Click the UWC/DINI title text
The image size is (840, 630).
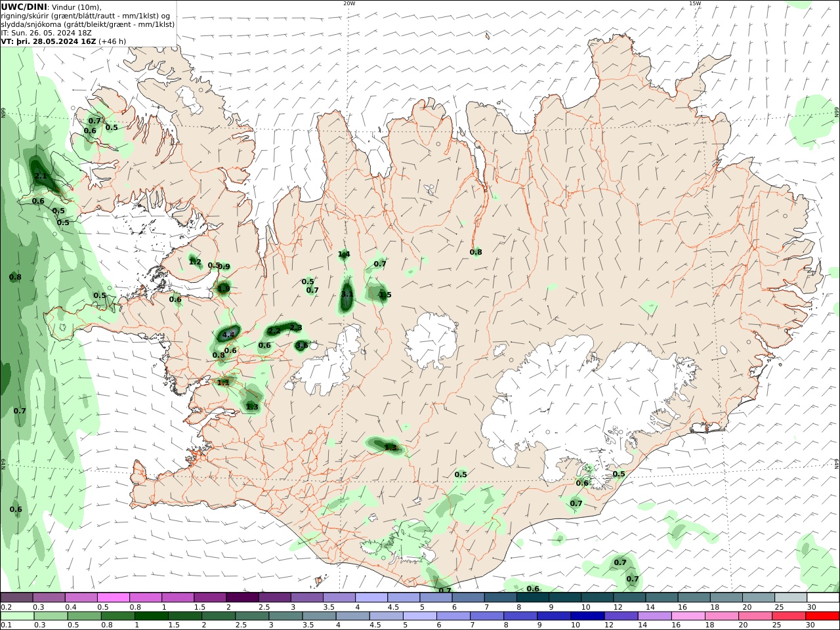tap(24, 7)
